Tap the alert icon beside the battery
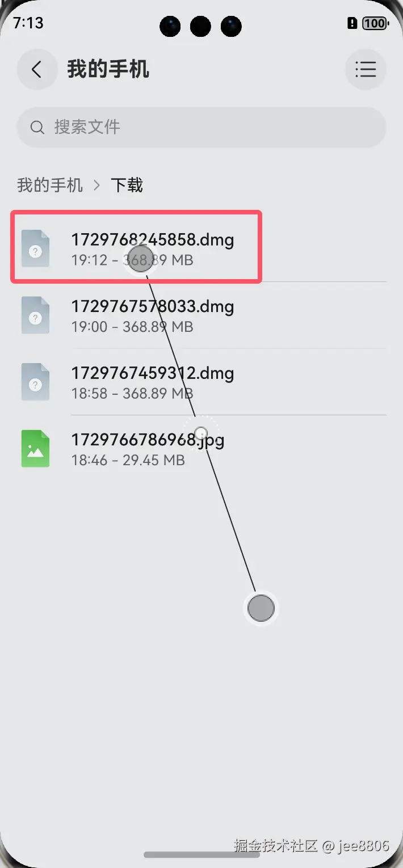403x868 pixels. tap(352, 23)
